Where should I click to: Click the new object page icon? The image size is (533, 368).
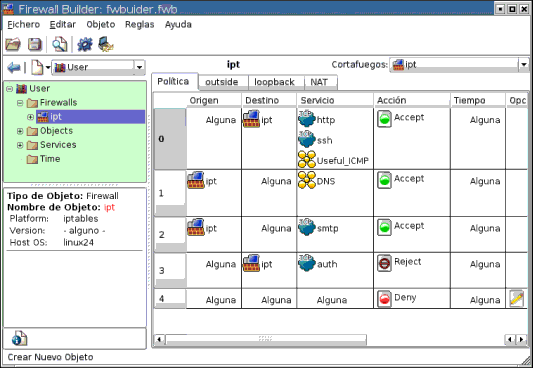click(37, 67)
